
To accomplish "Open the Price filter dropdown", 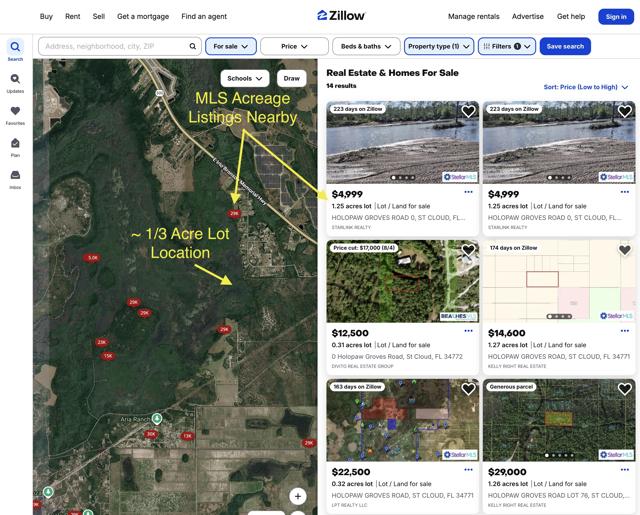I will coord(294,47).
